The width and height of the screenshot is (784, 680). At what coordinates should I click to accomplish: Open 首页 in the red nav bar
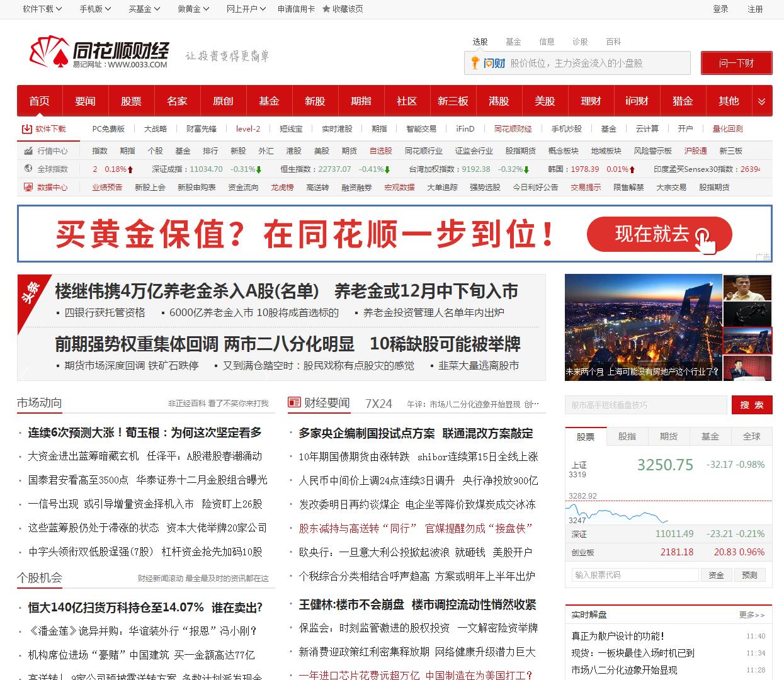tap(40, 101)
